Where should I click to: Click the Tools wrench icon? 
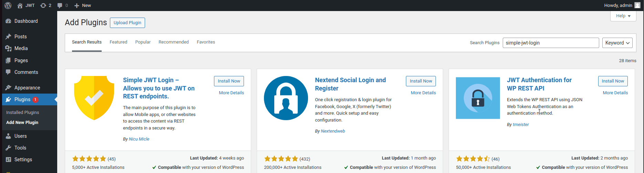[8, 148]
